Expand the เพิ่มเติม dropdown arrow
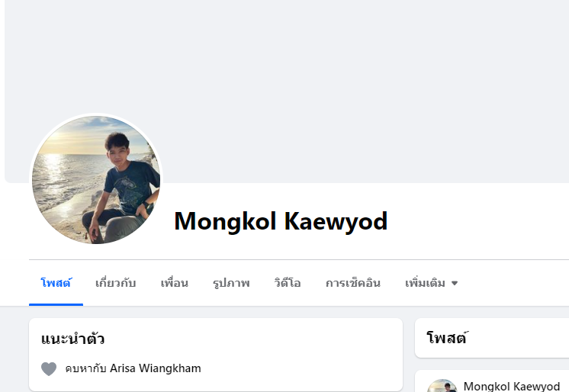 click(x=455, y=283)
